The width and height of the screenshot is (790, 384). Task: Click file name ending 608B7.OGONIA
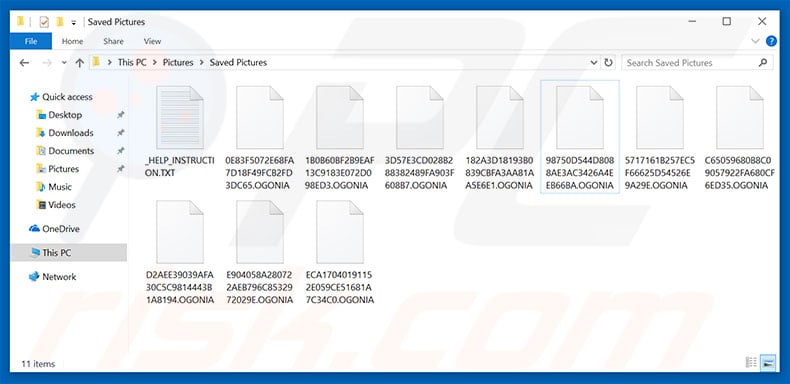(x=420, y=173)
